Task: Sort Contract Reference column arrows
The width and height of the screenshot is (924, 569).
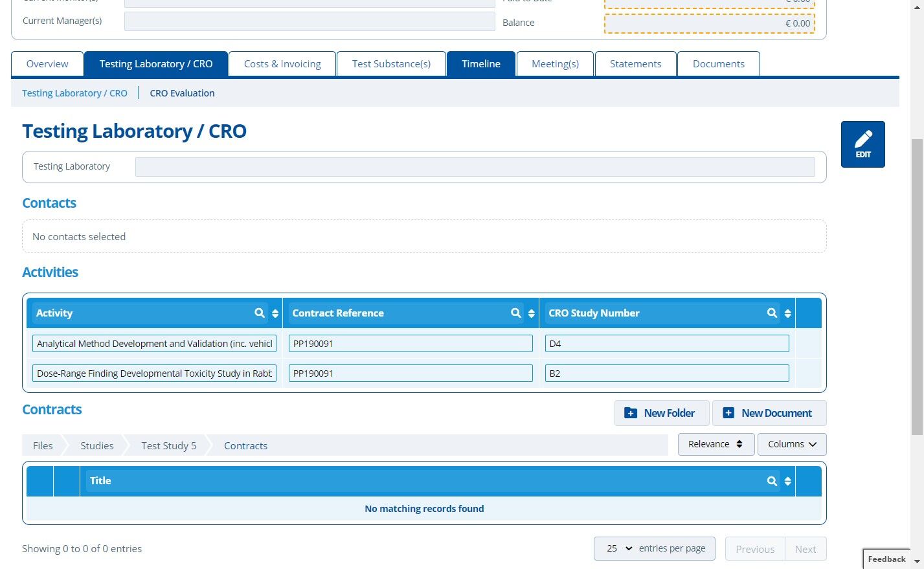Action: [532, 313]
